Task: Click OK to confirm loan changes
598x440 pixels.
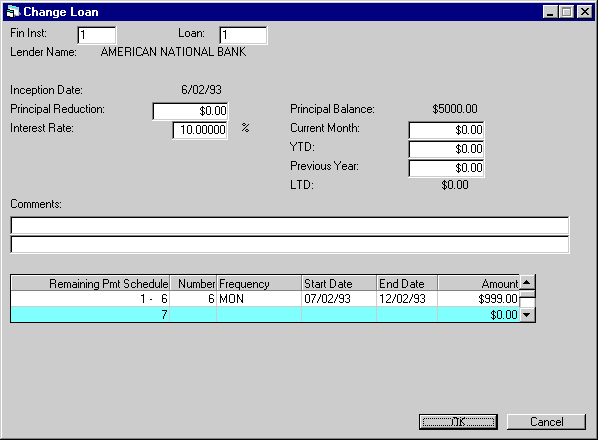Action: [458, 422]
